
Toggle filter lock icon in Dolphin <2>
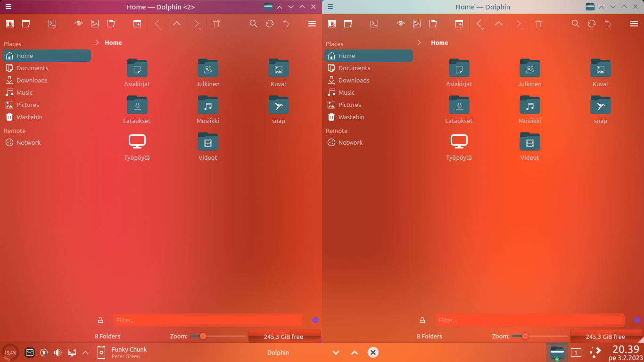click(100, 320)
